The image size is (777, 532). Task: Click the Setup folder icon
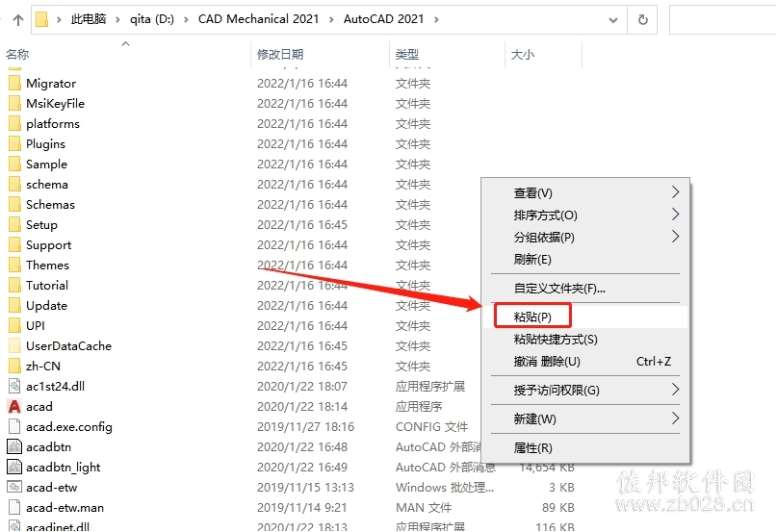[14, 225]
